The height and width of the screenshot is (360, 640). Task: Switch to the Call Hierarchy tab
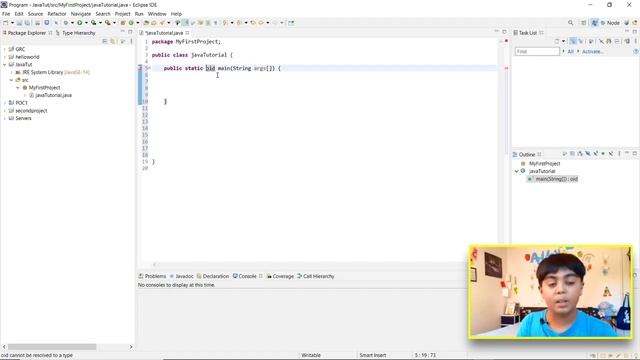pos(319,276)
